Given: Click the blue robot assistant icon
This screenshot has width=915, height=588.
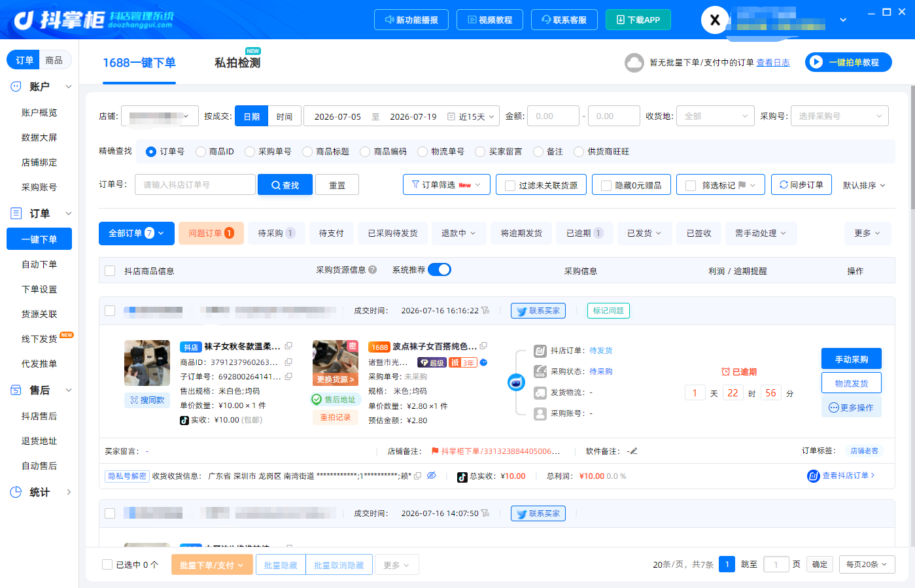Looking at the screenshot, I should click(516, 382).
